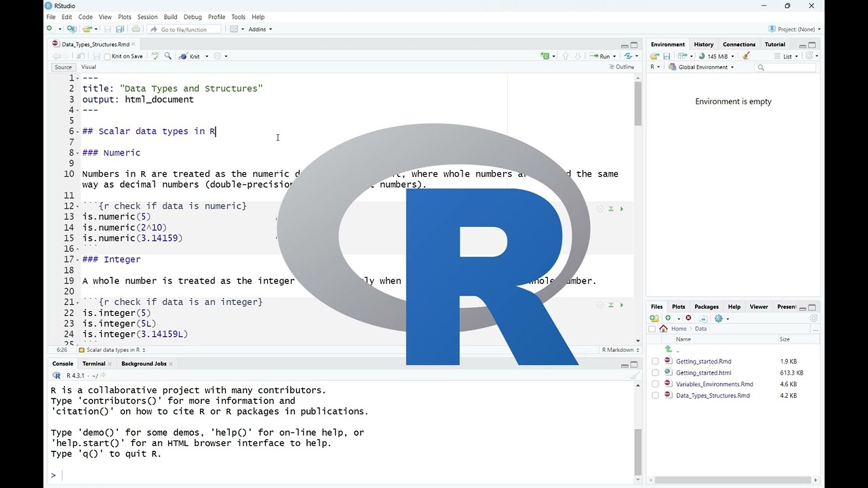Open the R Markdown file type dropdown

point(620,350)
